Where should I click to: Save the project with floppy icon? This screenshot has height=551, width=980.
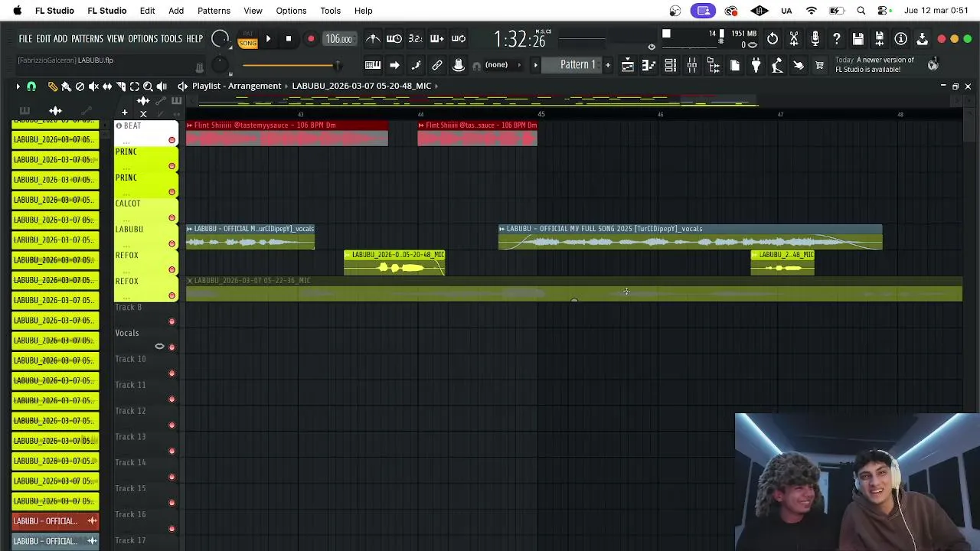pos(858,38)
